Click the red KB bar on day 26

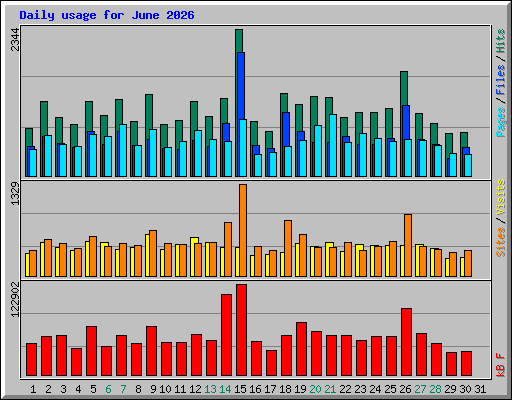(406, 342)
